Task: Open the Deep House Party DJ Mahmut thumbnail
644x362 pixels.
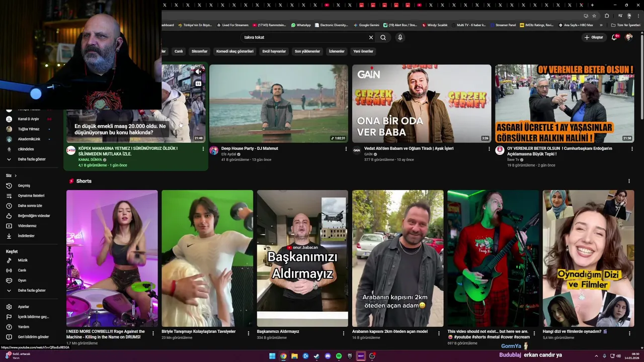Action: click(278, 104)
